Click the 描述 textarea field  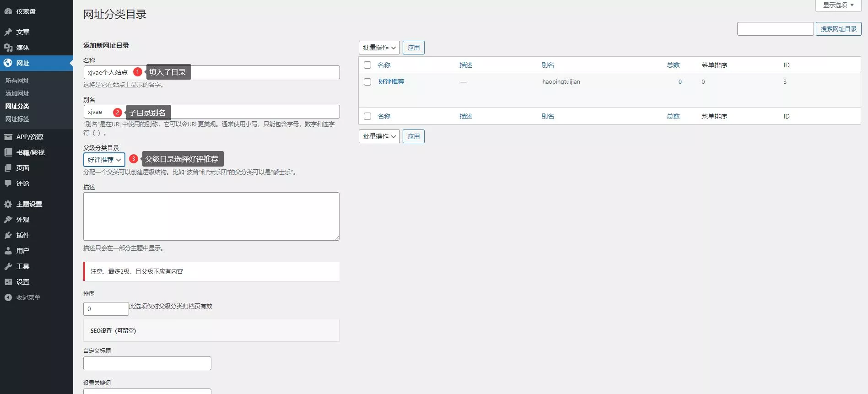click(211, 216)
